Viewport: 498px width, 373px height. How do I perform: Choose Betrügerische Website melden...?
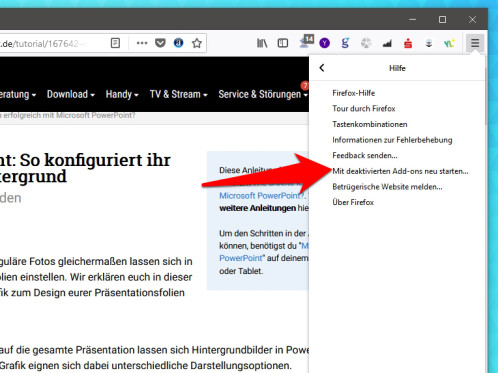click(x=387, y=187)
